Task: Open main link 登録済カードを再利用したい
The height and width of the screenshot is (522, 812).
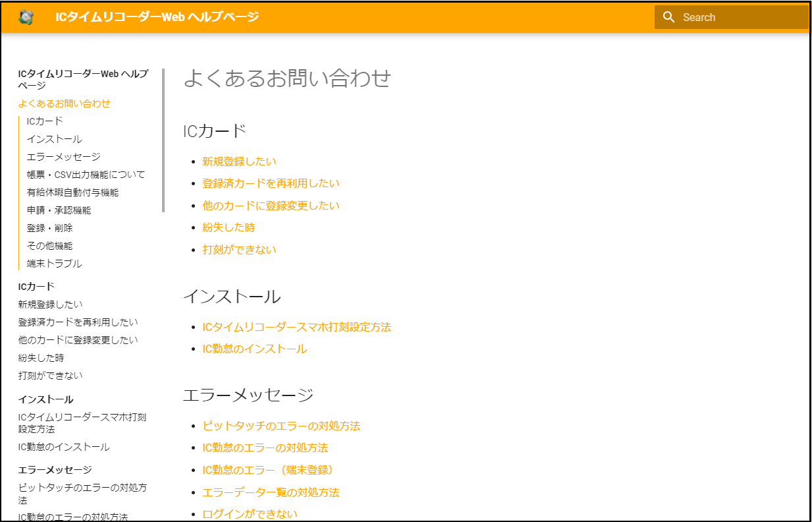Action: tap(271, 183)
